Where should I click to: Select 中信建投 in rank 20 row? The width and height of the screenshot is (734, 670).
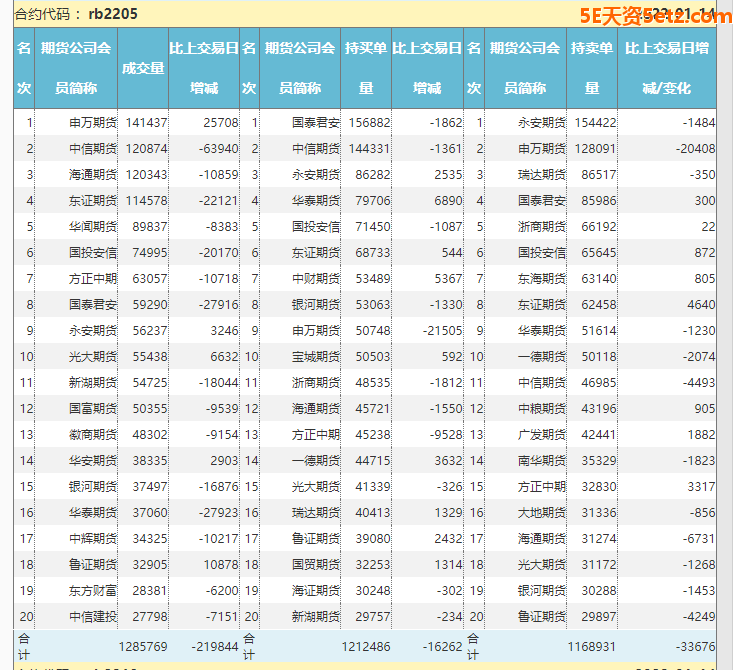[92, 617]
